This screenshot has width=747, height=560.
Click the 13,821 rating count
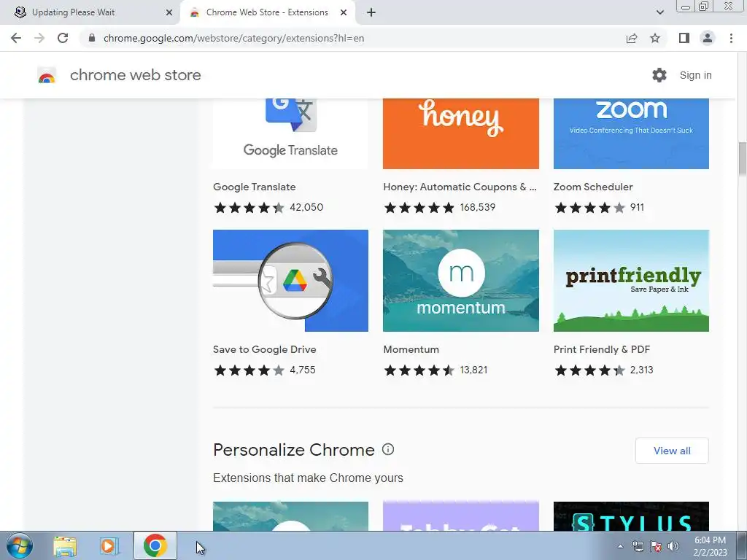pos(473,370)
